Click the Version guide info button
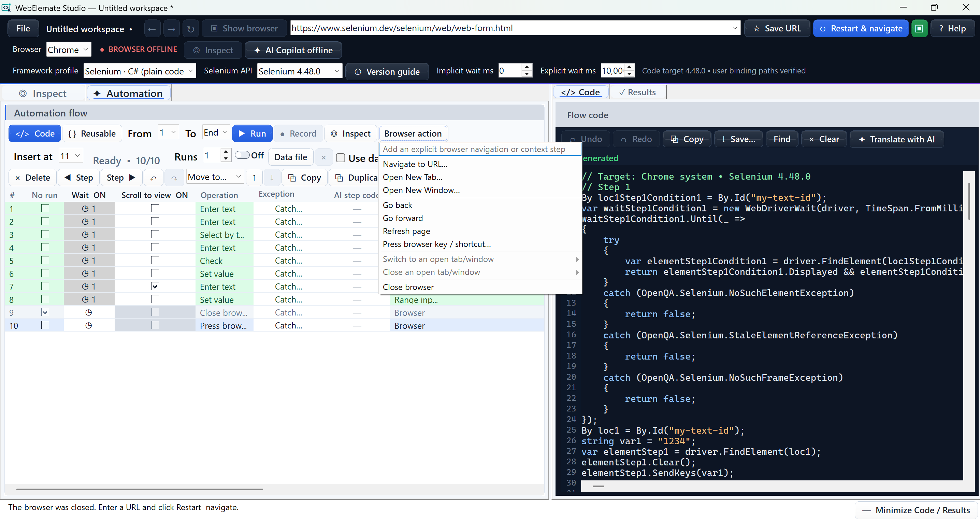 click(x=387, y=72)
